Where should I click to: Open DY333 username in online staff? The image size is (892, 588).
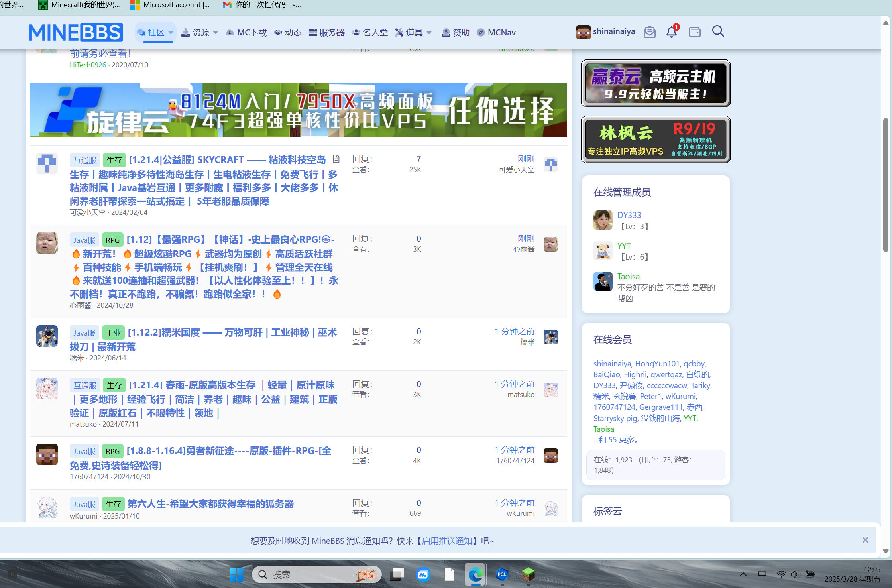tap(629, 215)
